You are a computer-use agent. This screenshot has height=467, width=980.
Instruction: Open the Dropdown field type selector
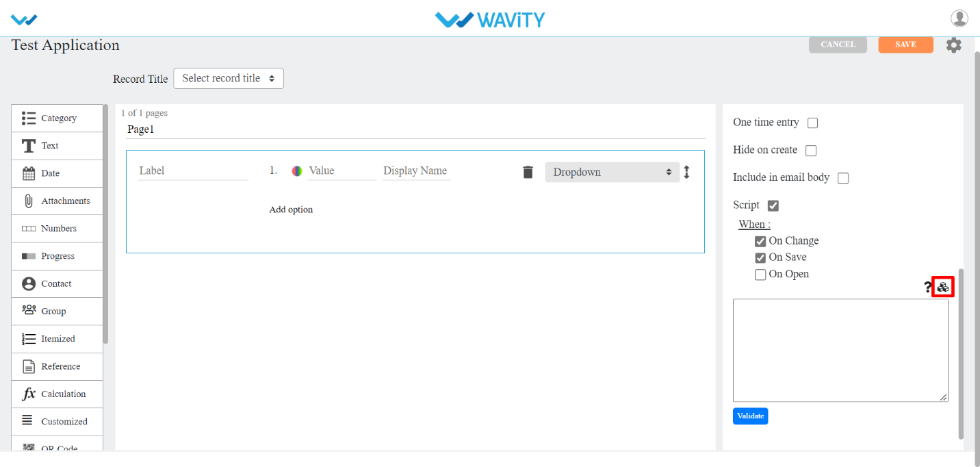[x=612, y=172]
